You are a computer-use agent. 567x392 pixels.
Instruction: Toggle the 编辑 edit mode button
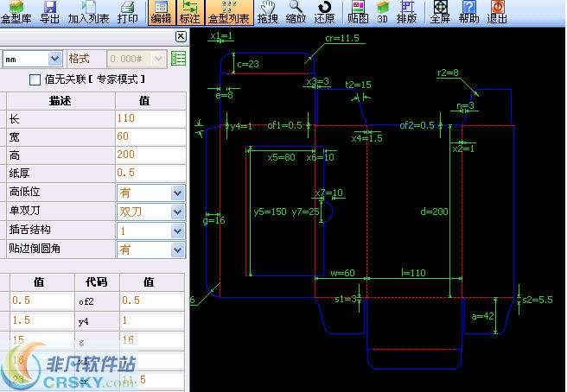click(161, 13)
